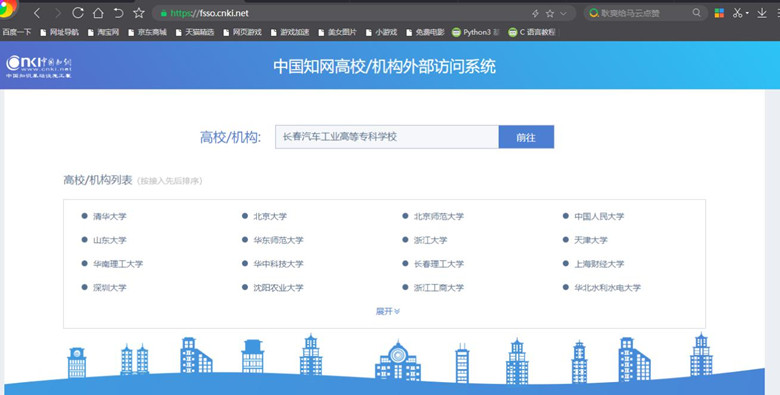Viewport: 780px width, 395px height.
Task: Click the 前往 button
Action: (x=526, y=137)
